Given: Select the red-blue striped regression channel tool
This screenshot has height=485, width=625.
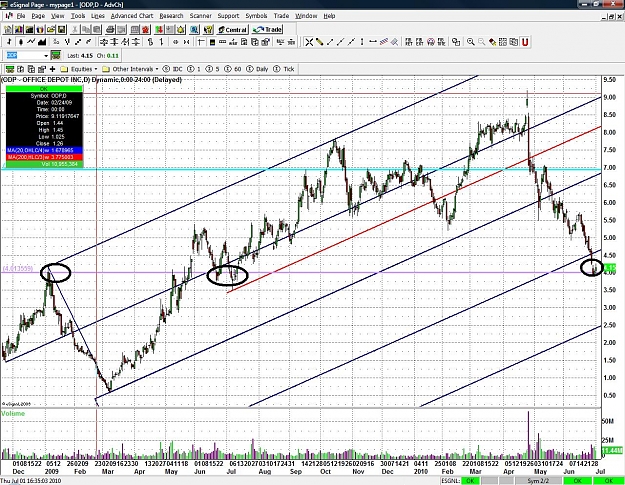Looking at the screenshot, I should (384, 42).
